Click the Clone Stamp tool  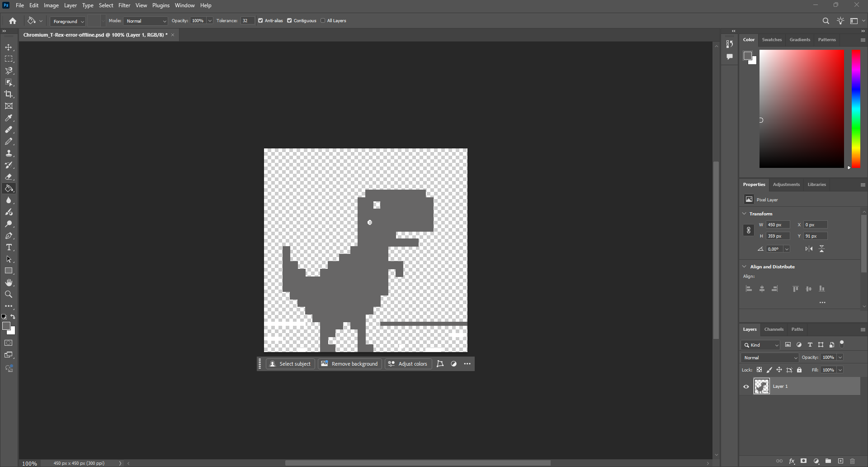tap(9, 153)
